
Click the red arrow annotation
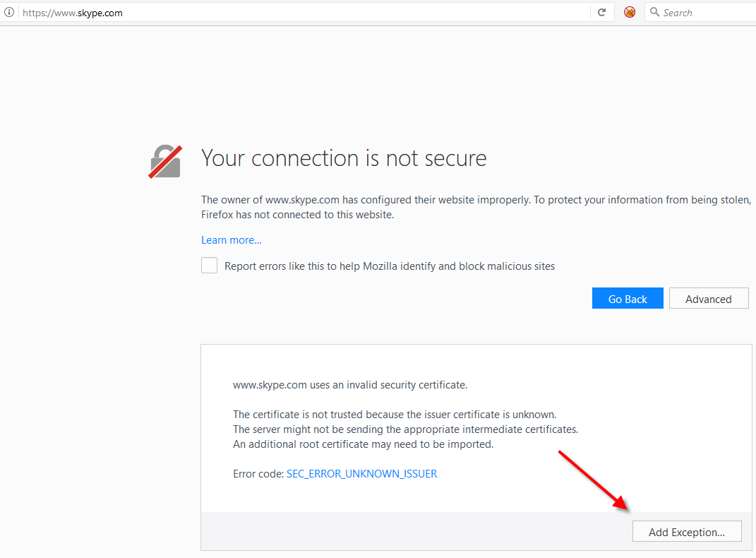[594, 480]
